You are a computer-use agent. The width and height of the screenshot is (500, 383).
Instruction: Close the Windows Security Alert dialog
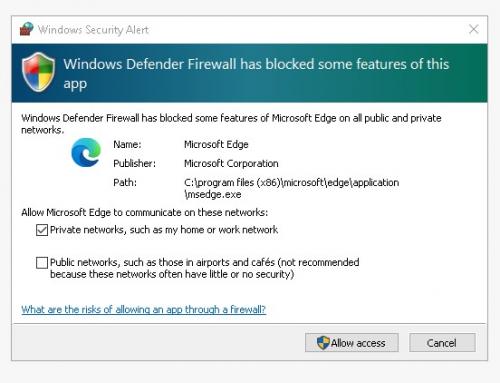(x=473, y=29)
